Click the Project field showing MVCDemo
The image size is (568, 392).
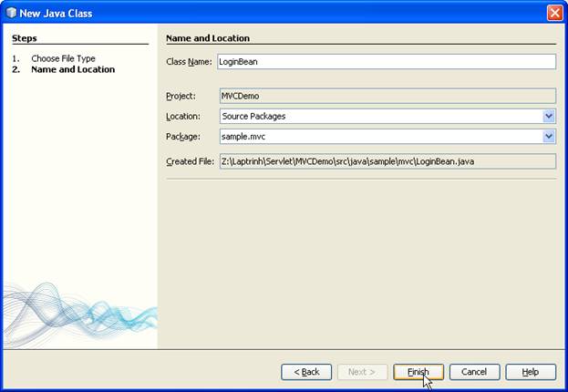tap(387, 96)
